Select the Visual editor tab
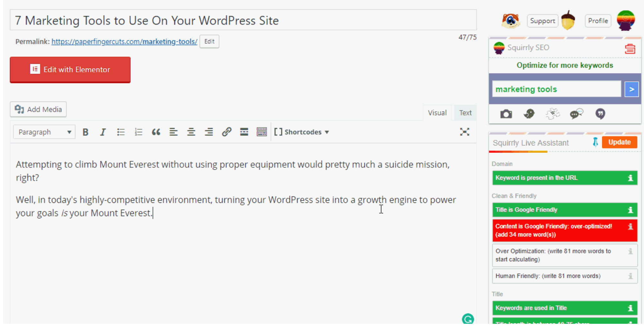This screenshot has height=327, width=644. (437, 113)
